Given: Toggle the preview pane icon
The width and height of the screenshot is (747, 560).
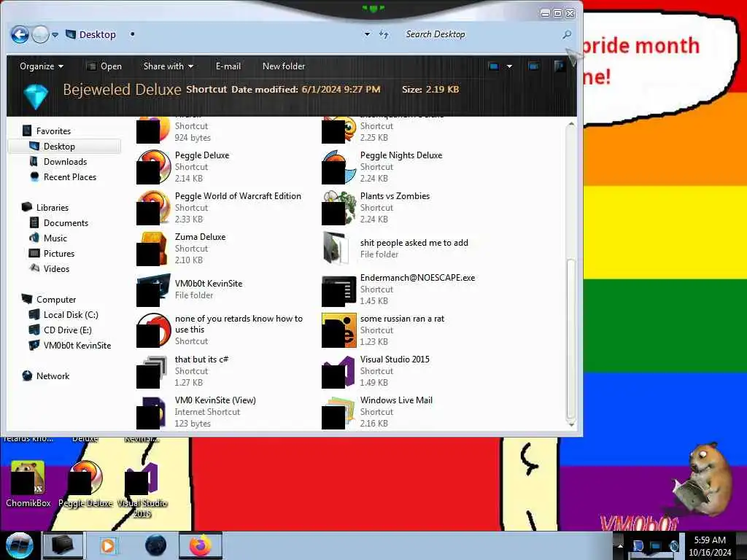Looking at the screenshot, I should point(533,66).
